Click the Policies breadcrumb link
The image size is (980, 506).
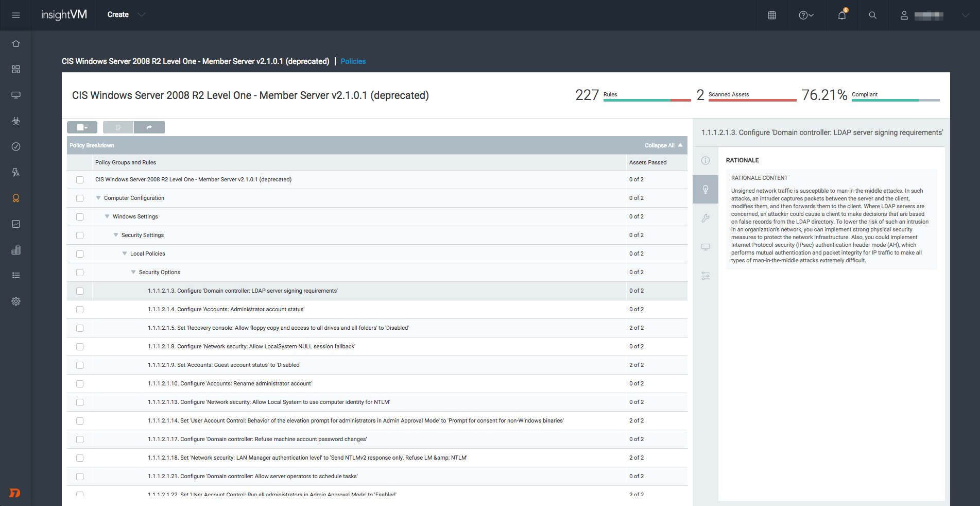[353, 61]
